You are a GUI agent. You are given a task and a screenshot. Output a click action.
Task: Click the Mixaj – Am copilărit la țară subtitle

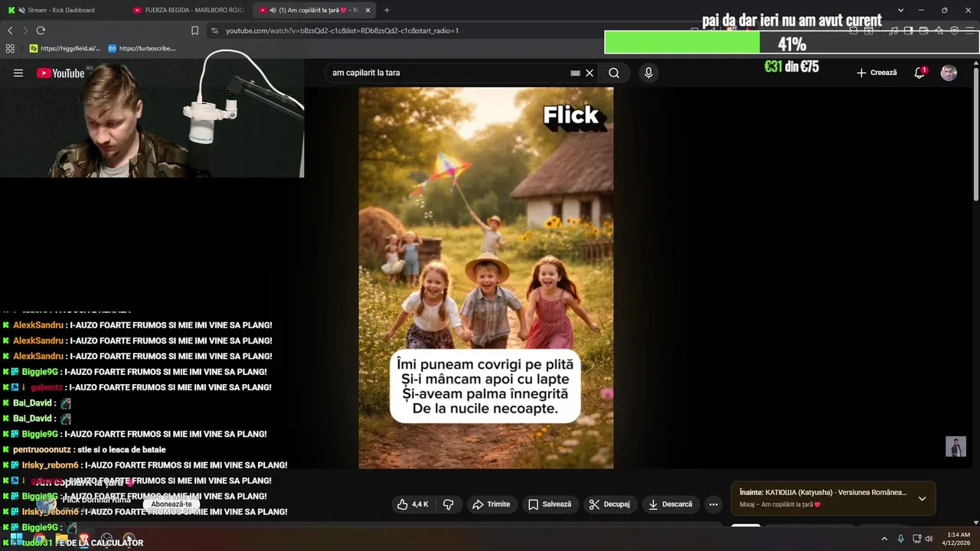tap(780, 504)
